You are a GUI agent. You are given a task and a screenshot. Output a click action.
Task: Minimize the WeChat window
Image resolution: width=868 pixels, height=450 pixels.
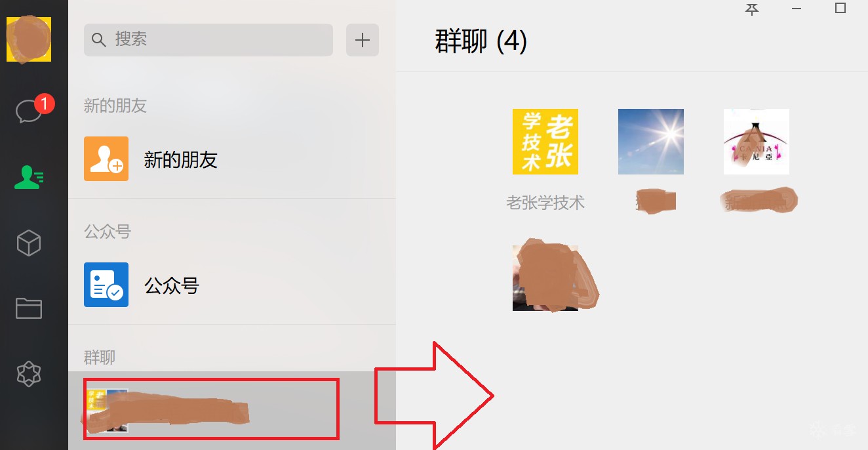point(797,9)
